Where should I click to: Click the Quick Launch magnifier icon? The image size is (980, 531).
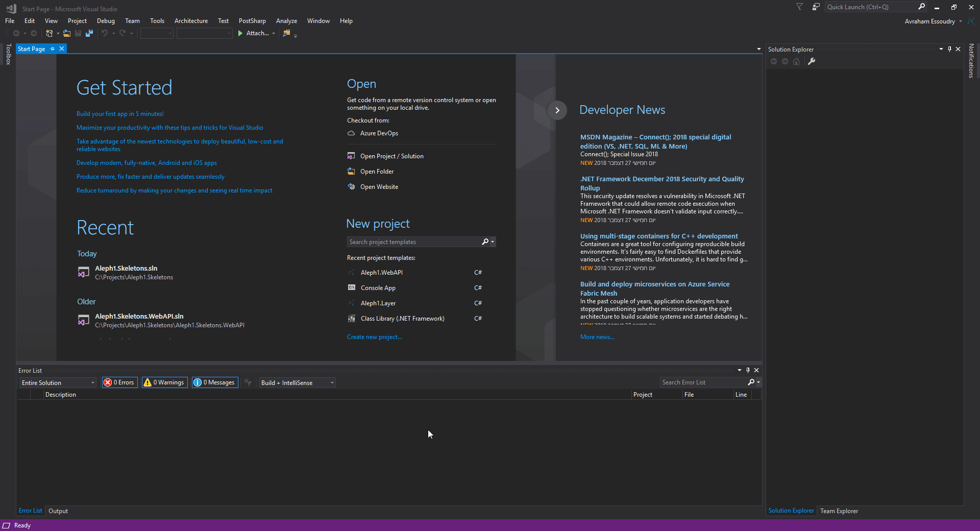pyautogui.click(x=921, y=7)
